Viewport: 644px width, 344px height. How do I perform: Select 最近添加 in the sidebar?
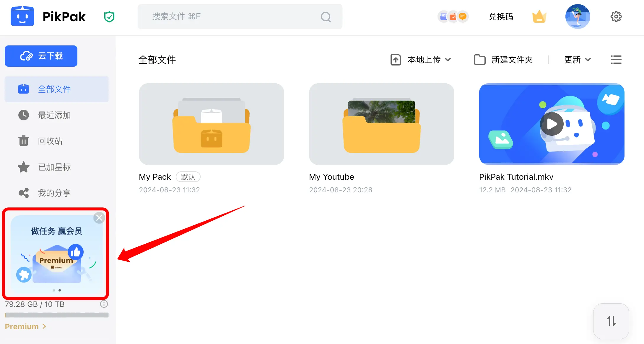click(x=57, y=115)
